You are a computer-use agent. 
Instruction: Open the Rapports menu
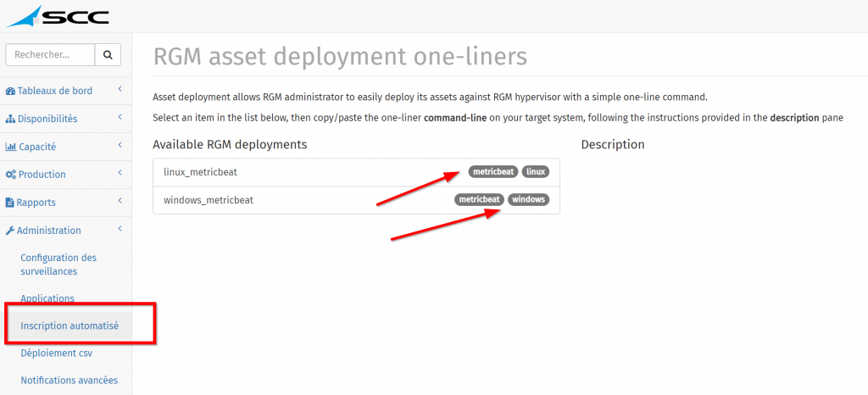coord(36,203)
